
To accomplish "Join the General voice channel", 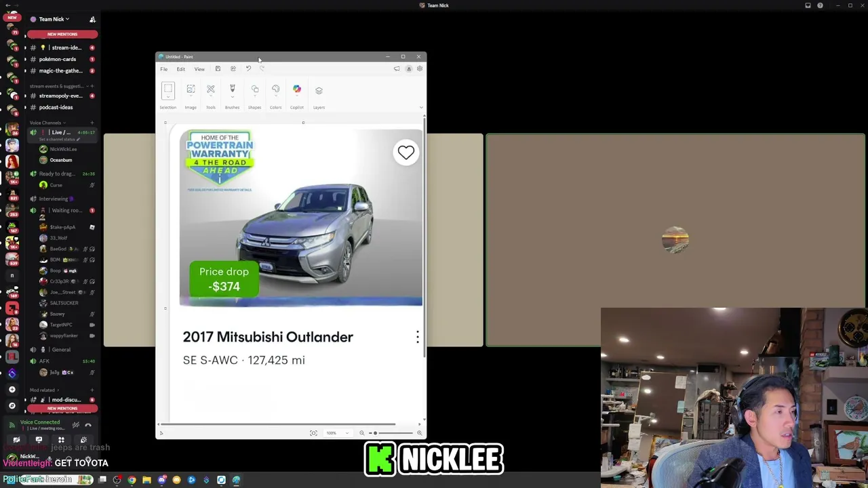I will [62, 350].
